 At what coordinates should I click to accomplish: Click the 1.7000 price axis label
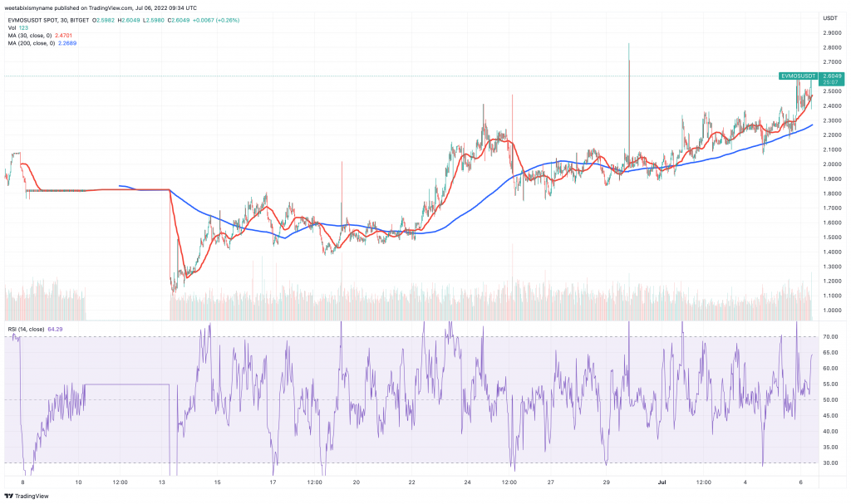(x=832, y=208)
